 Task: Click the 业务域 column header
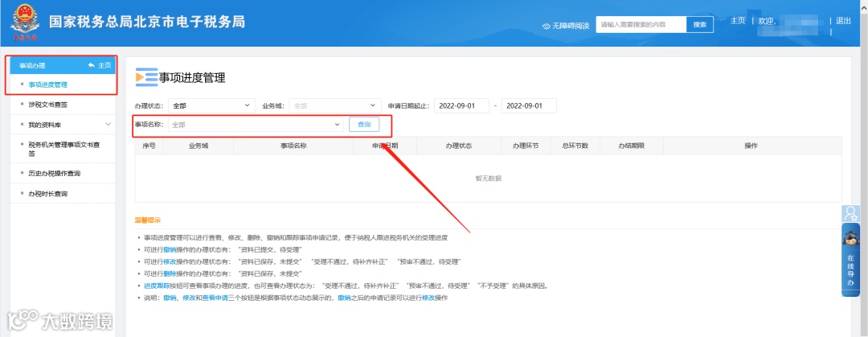point(199,146)
